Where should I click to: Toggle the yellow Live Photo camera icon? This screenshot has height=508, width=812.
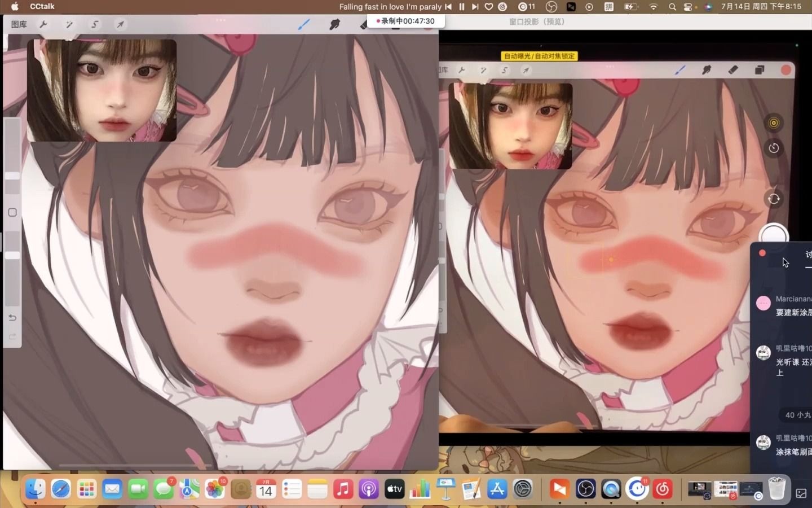click(x=774, y=123)
